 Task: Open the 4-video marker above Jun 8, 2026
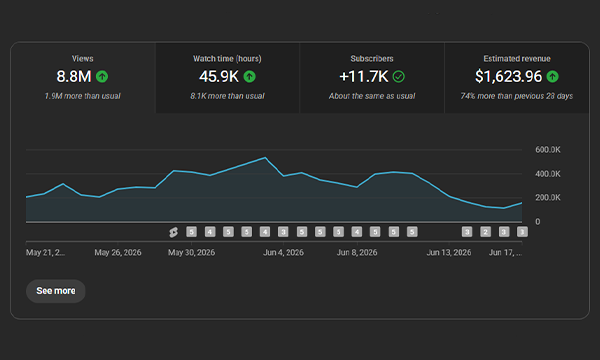[x=357, y=232]
